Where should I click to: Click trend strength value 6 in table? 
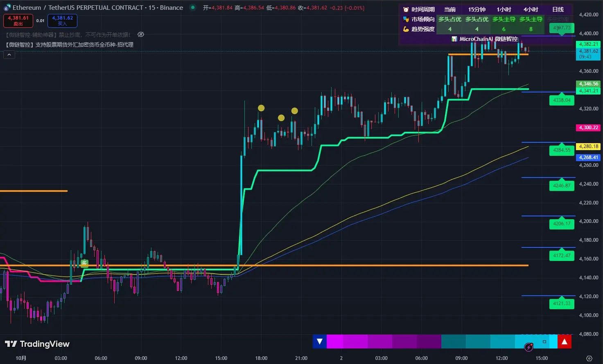click(504, 29)
